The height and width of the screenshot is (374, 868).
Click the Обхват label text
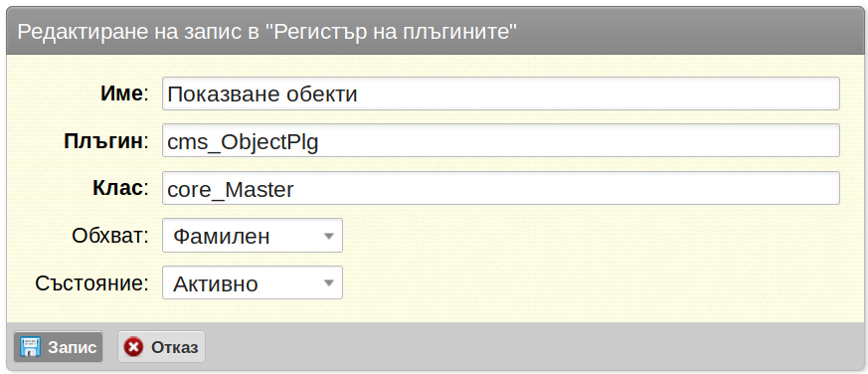110,236
